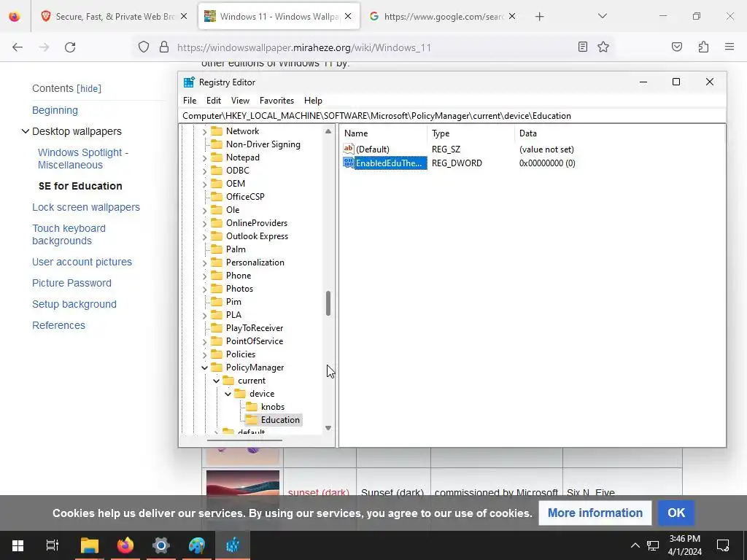
Task: Expand the Network tree node
Action: point(204,131)
